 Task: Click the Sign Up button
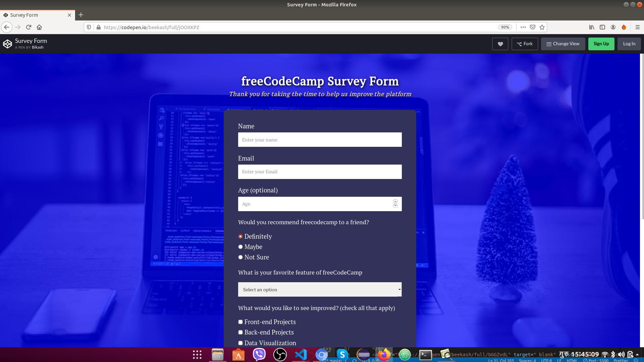601,43
